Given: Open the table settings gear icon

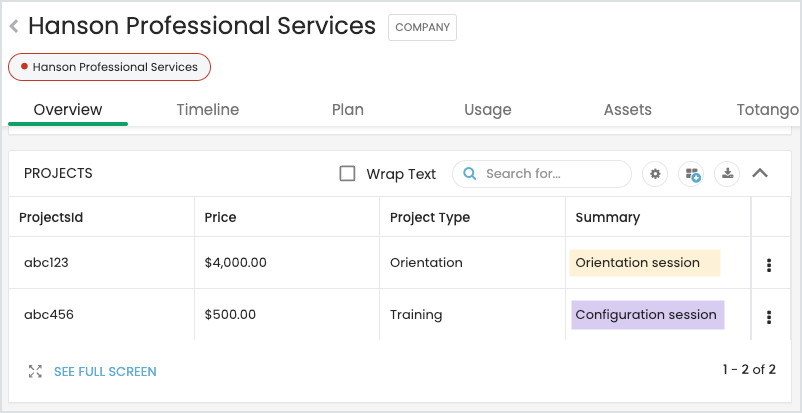Looking at the screenshot, I should click(x=655, y=174).
